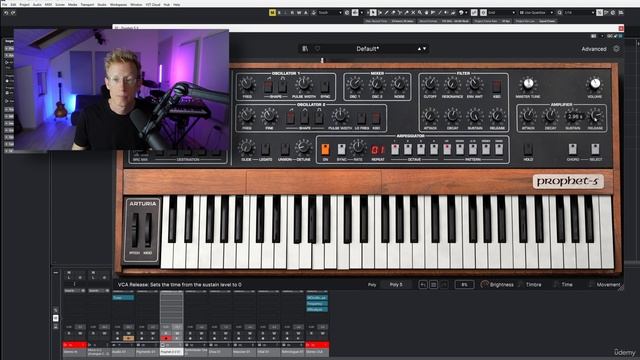The width and height of the screenshot is (640, 360).
Task: Select the next preset with the down arrow
Action: coord(424,49)
